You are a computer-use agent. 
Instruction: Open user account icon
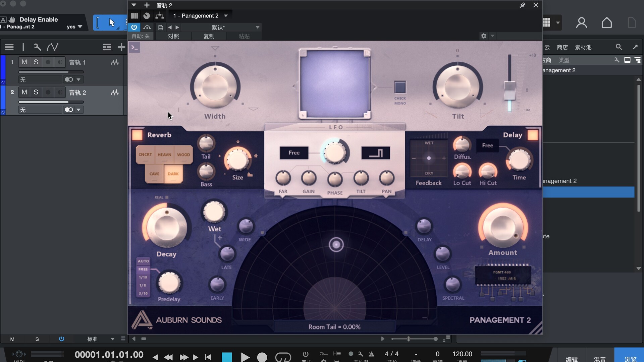coord(581,23)
